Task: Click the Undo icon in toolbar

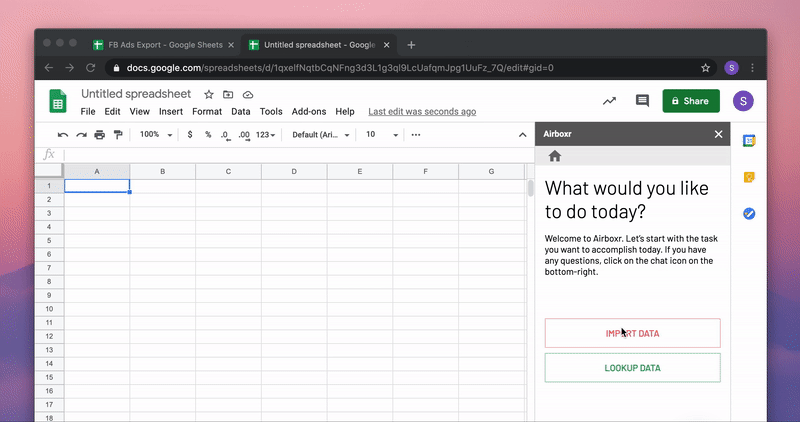Action: click(x=63, y=135)
